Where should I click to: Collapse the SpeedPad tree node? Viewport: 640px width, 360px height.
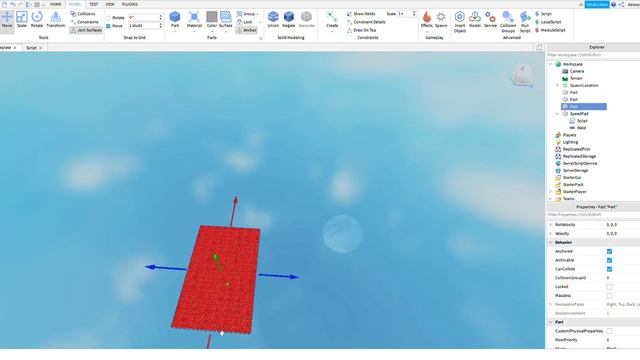point(558,113)
